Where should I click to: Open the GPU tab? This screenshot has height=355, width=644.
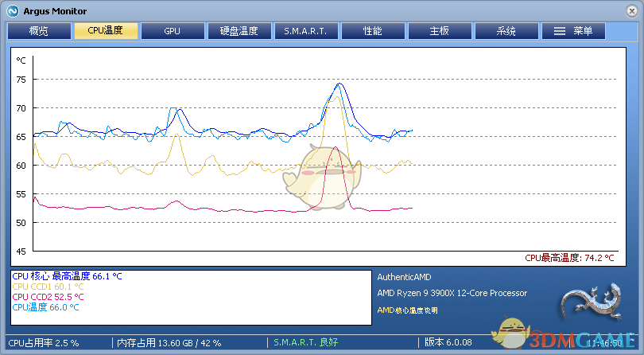173,31
